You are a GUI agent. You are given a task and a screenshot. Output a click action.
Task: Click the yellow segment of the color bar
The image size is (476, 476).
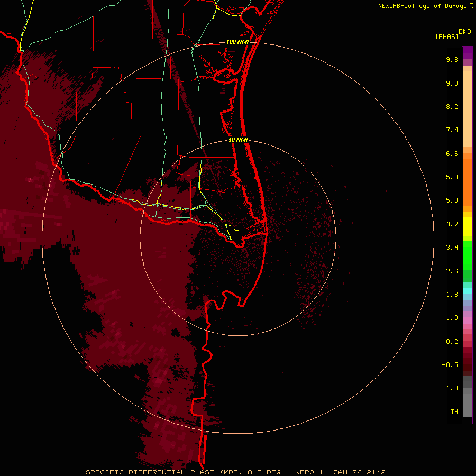467,226
